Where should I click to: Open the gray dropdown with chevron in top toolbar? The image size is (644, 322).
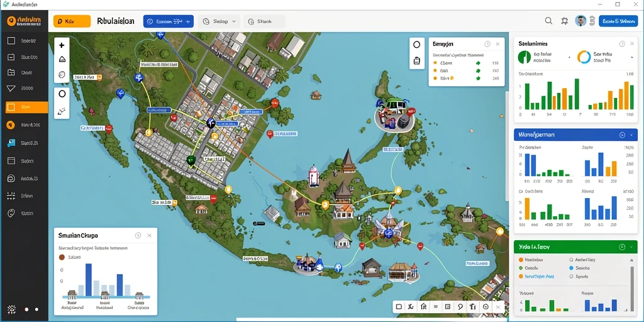(x=219, y=21)
